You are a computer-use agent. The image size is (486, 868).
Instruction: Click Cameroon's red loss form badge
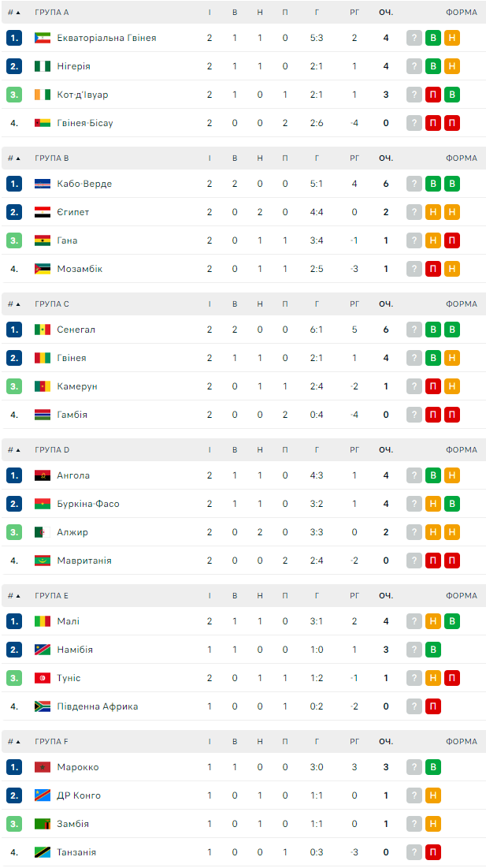432,386
